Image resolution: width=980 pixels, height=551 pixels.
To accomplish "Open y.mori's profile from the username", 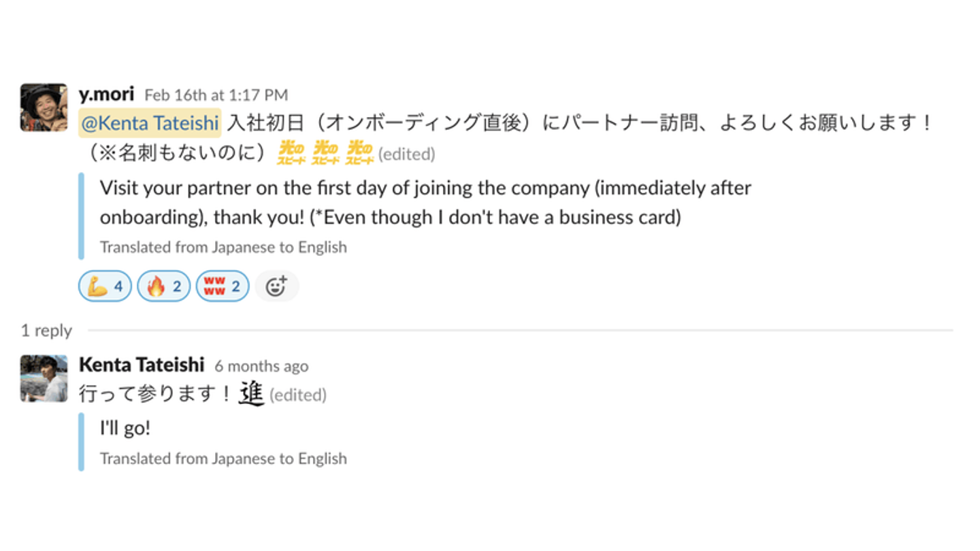I will pos(106,94).
